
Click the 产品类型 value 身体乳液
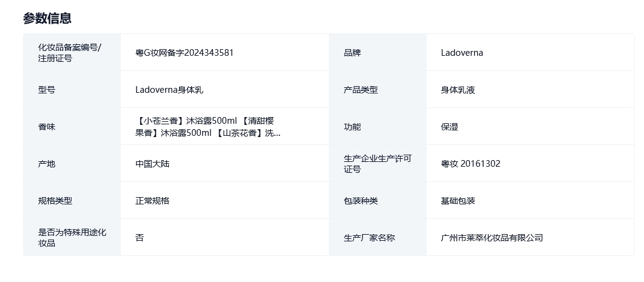[458, 90]
